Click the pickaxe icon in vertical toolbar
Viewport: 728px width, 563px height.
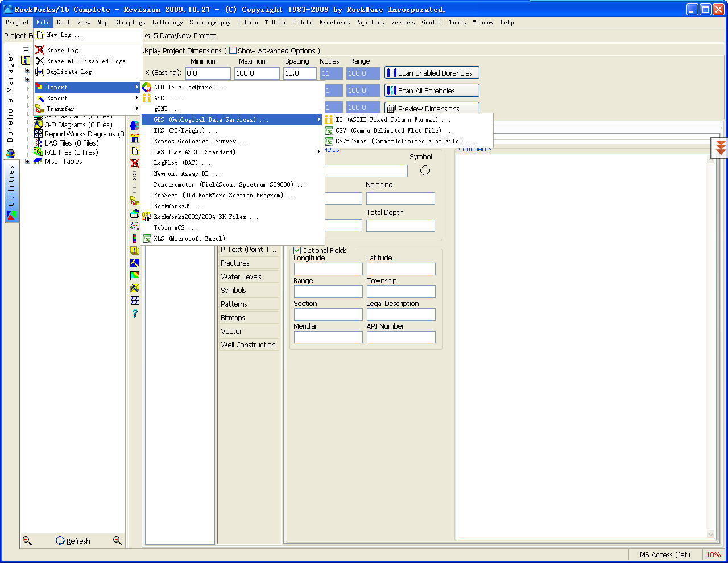[x=135, y=263]
